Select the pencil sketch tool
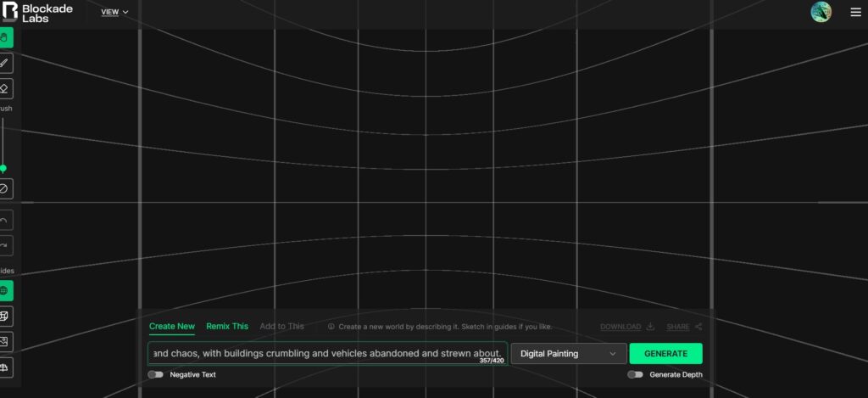Screen dimensions: 868x398 [x=5, y=63]
